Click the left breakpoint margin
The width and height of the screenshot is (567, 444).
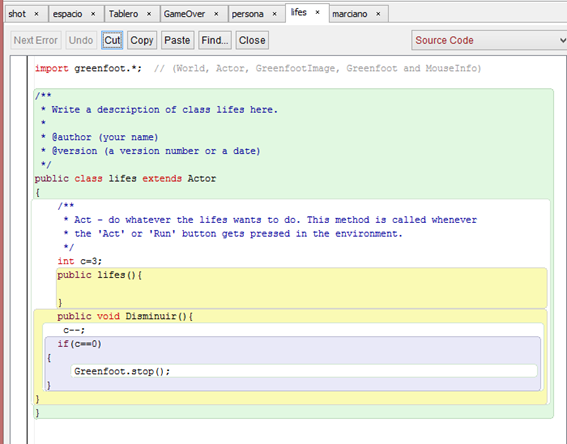click(19, 249)
